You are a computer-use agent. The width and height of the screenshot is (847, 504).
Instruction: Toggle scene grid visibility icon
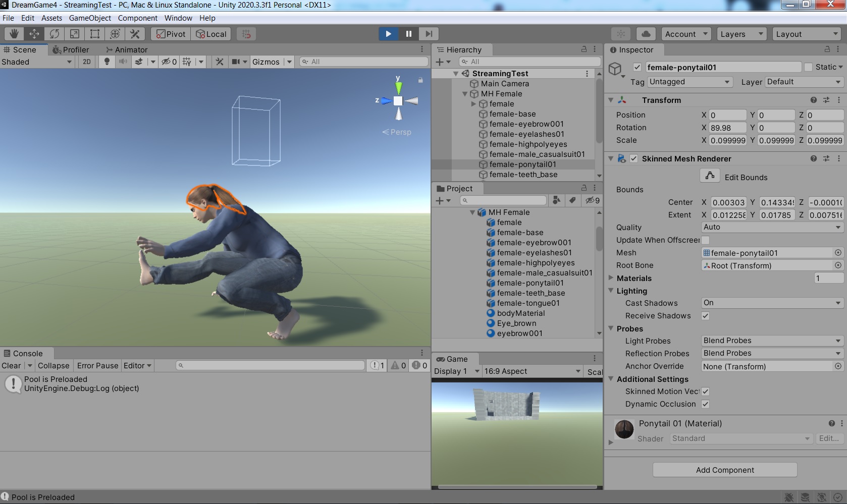[x=187, y=62]
